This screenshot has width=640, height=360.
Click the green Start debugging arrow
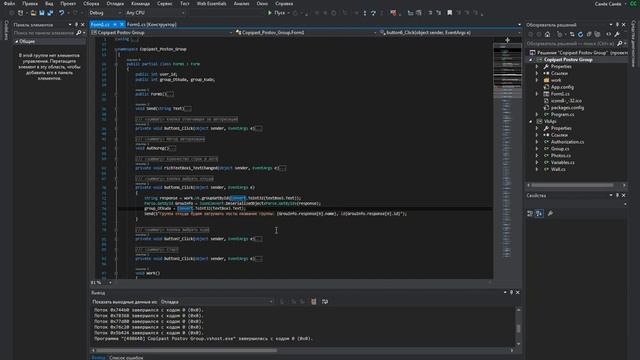tap(270, 13)
